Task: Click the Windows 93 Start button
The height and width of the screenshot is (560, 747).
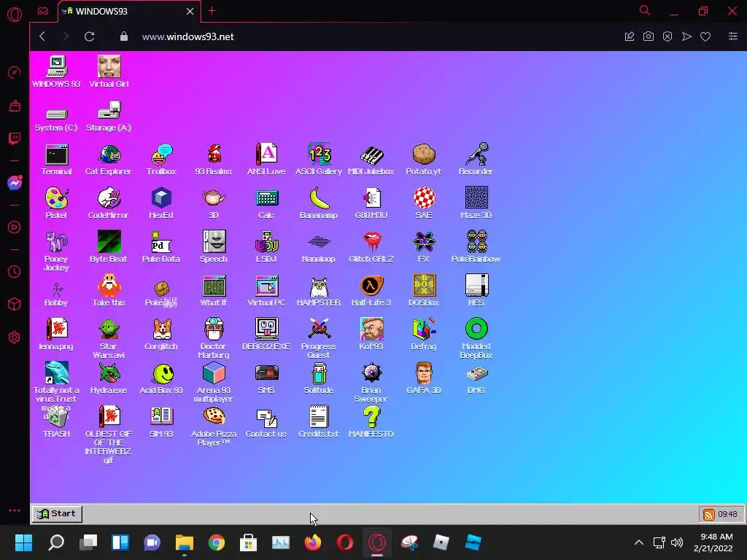Action: (x=57, y=514)
